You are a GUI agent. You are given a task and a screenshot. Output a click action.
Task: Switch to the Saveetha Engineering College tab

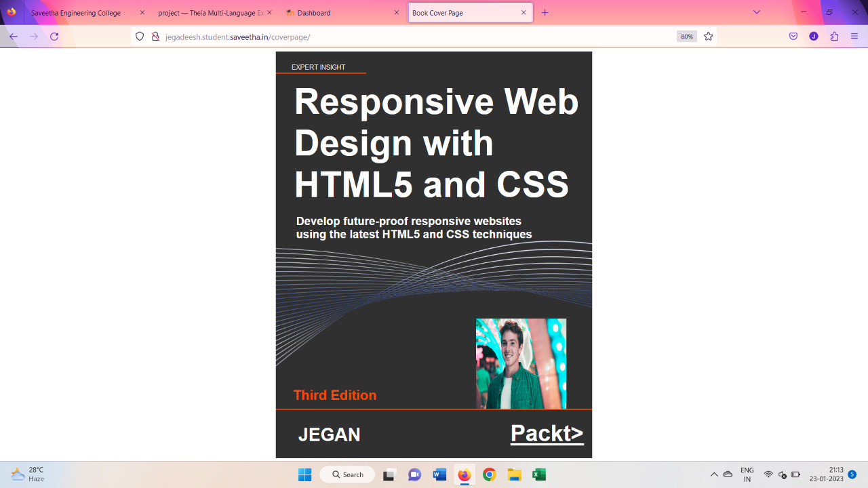pyautogui.click(x=76, y=13)
